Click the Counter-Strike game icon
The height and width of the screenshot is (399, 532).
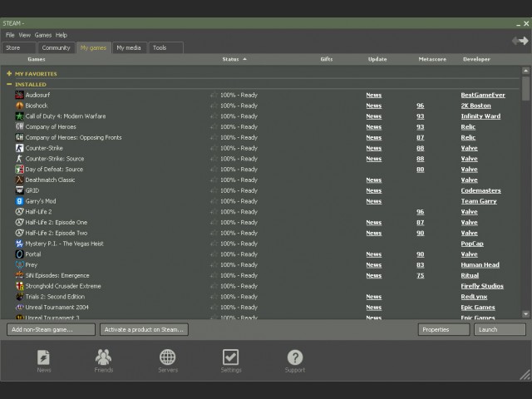[x=20, y=148]
